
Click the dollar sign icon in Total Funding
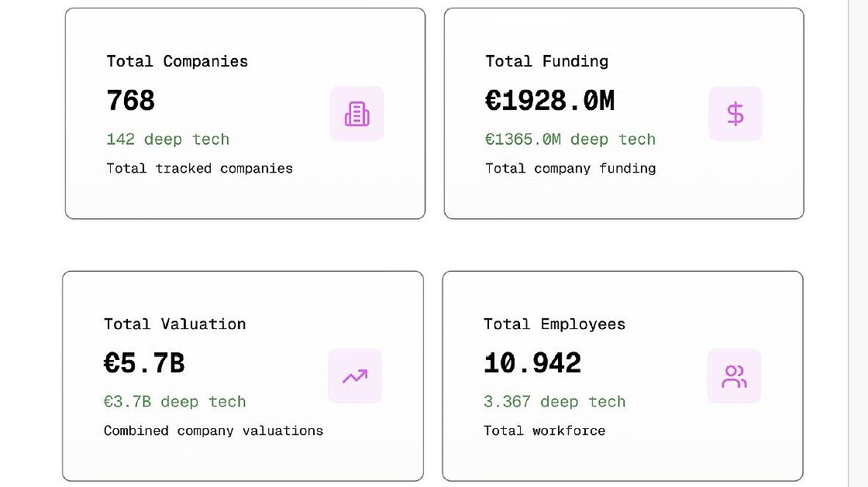[735, 114]
